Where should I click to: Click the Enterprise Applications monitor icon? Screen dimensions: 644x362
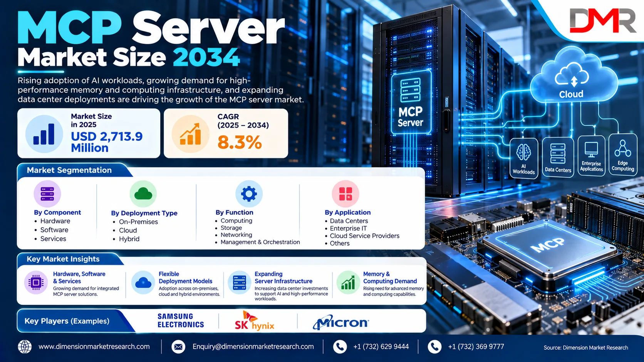tap(591, 150)
